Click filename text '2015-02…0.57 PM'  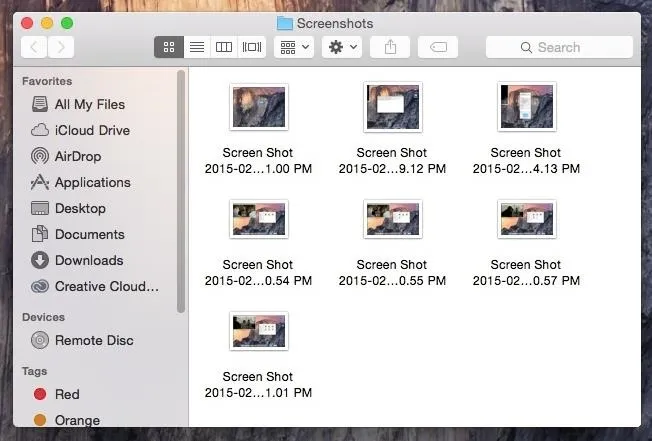coord(526,281)
